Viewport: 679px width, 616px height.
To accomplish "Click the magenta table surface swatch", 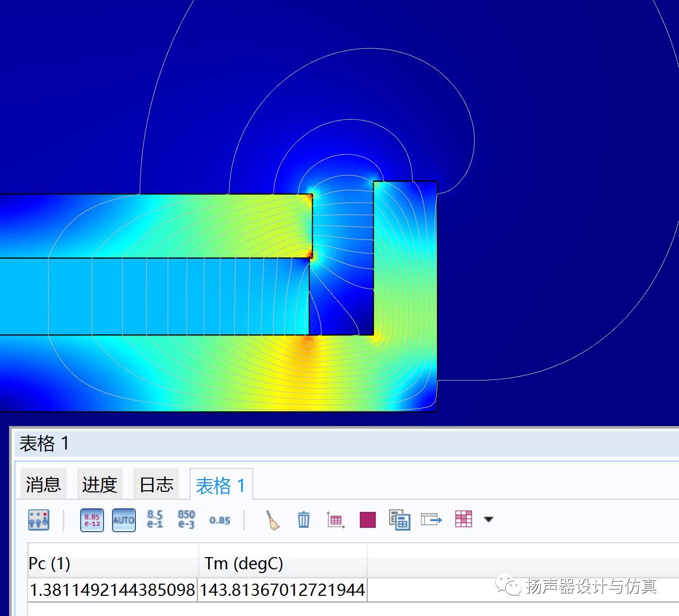I will pyautogui.click(x=367, y=520).
